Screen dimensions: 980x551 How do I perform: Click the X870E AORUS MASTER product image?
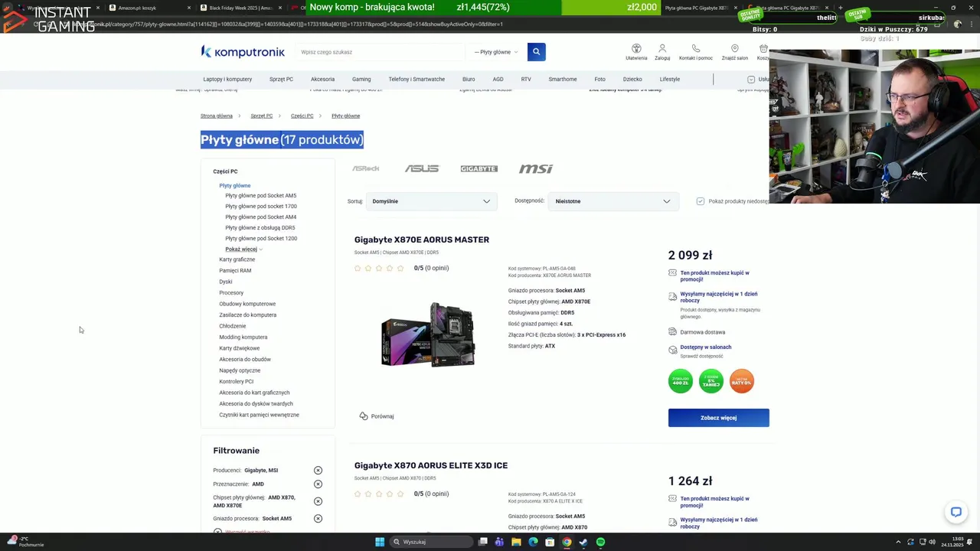(429, 334)
